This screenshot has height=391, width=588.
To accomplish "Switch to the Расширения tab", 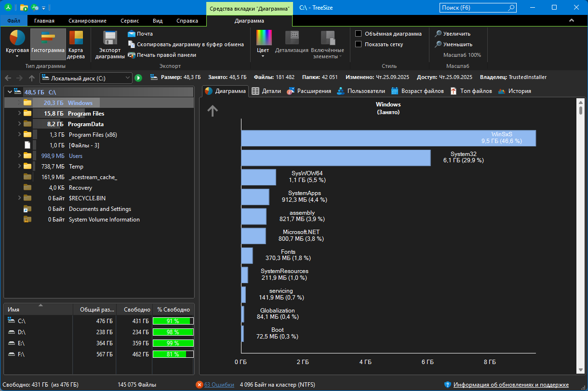I will [x=309, y=91].
